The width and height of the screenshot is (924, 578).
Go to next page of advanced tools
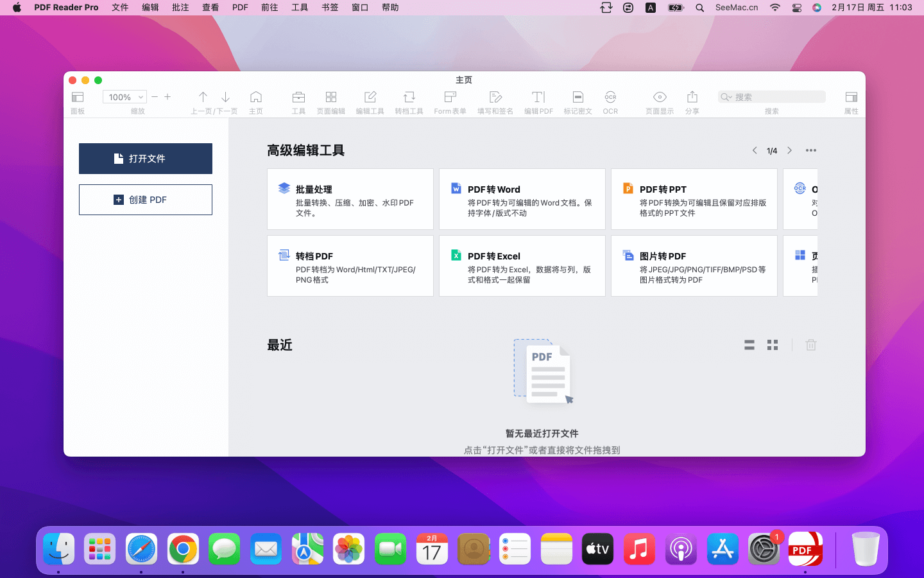789,150
